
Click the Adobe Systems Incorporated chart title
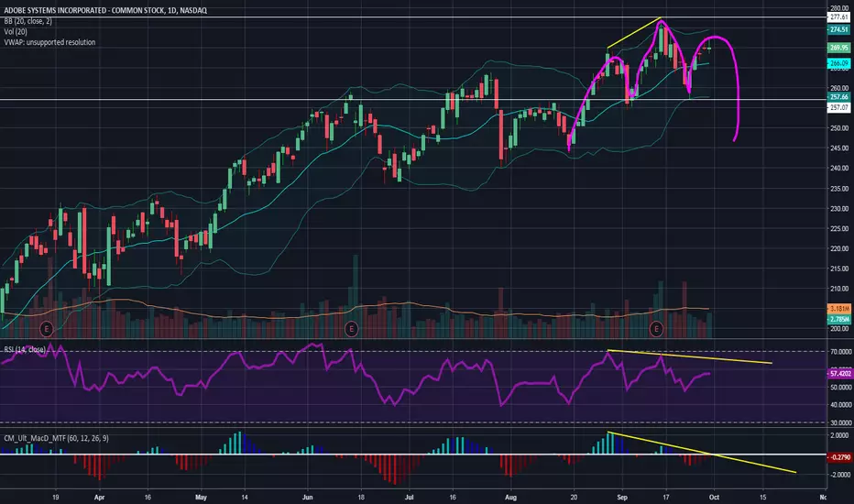[105, 10]
